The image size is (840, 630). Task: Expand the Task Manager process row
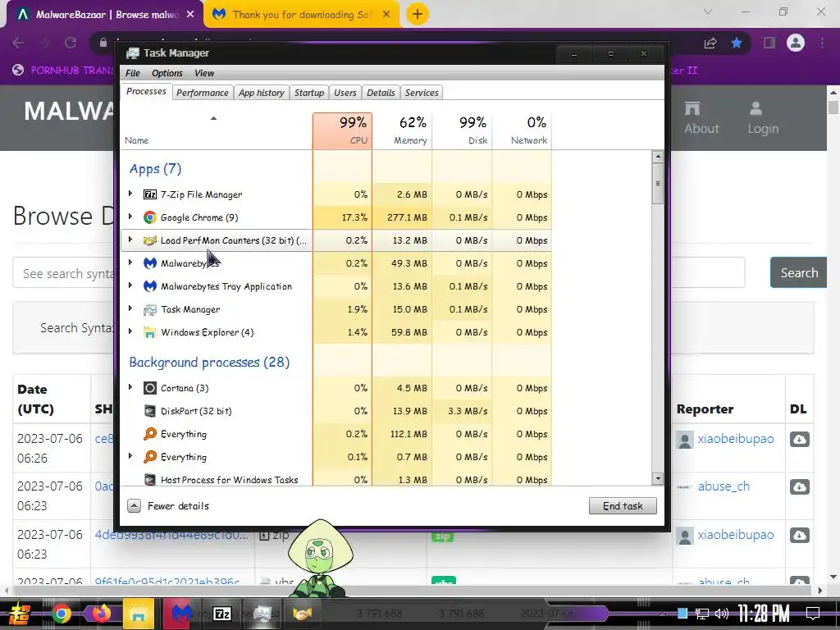tap(130, 309)
